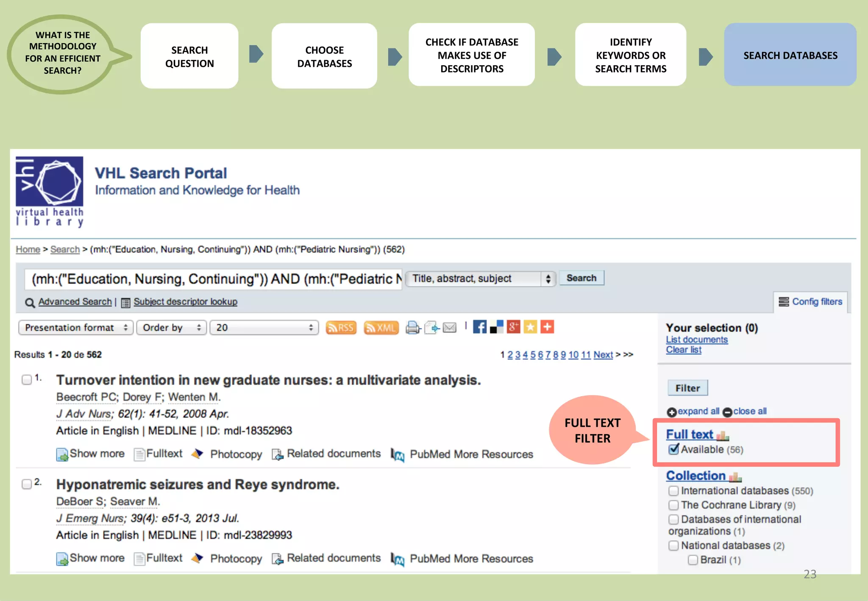Screen dimensions: 868x601
Task: Go to results page 2
Action: [x=510, y=355]
